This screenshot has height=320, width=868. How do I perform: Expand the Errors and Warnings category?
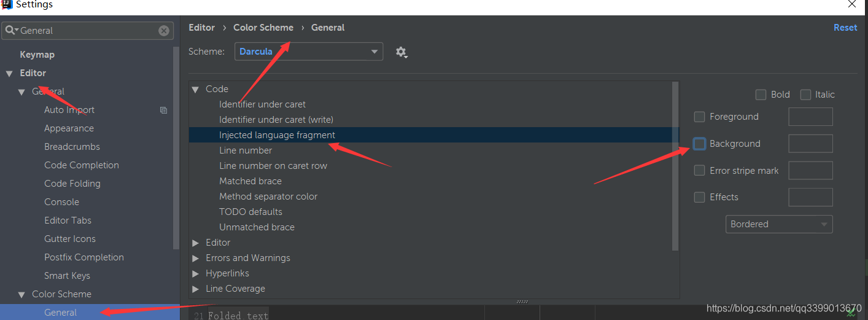pos(195,258)
